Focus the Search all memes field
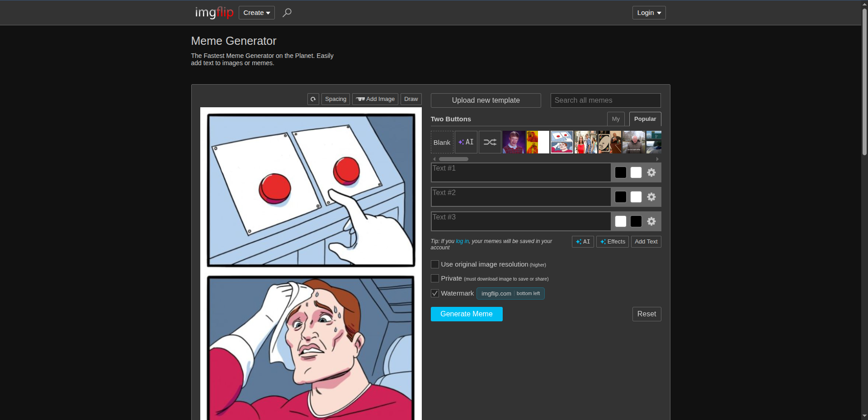Image resolution: width=868 pixels, height=420 pixels. [606, 100]
